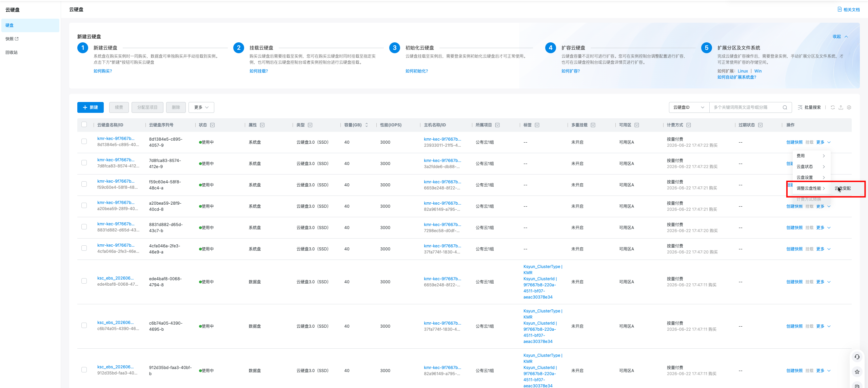Select 云盘变配 submenu entry

843,188
